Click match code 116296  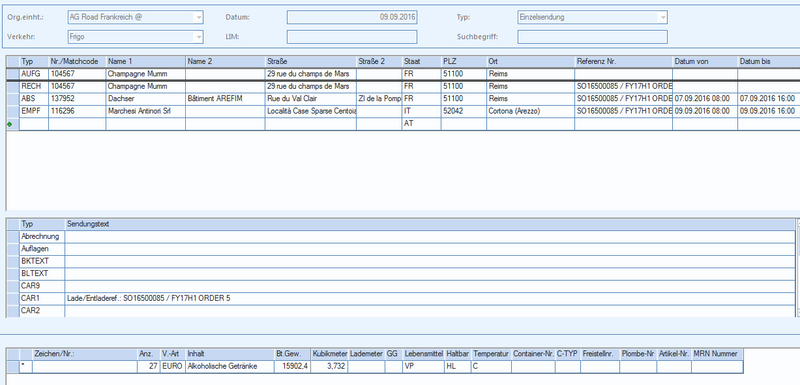[x=77, y=111]
